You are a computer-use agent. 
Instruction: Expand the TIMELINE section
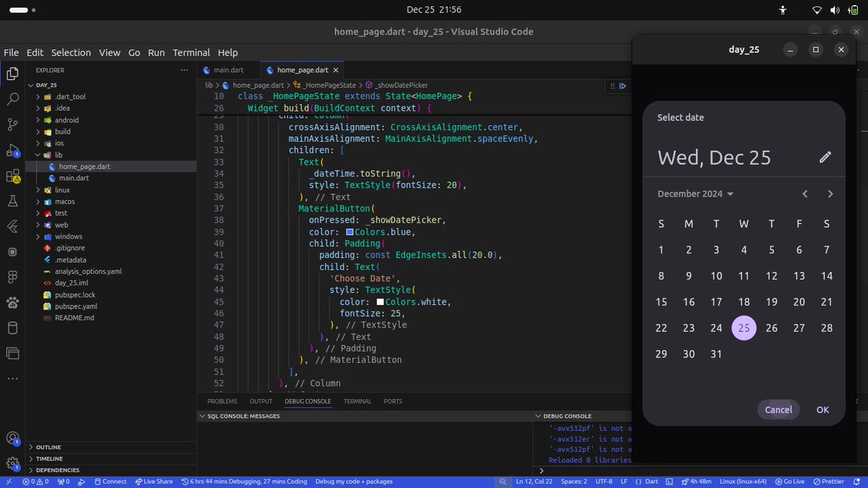pyautogui.click(x=49, y=459)
